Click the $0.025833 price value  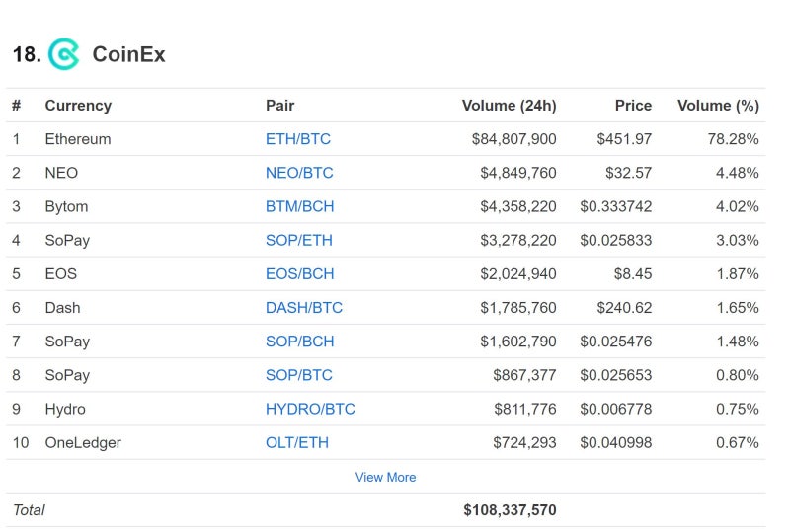pyautogui.click(x=615, y=240)
